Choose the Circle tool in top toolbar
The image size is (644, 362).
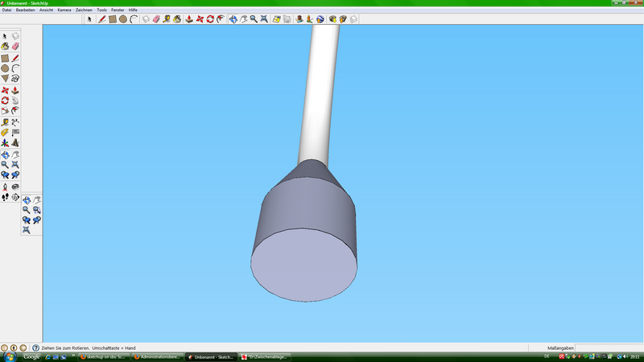pos(123,19)
